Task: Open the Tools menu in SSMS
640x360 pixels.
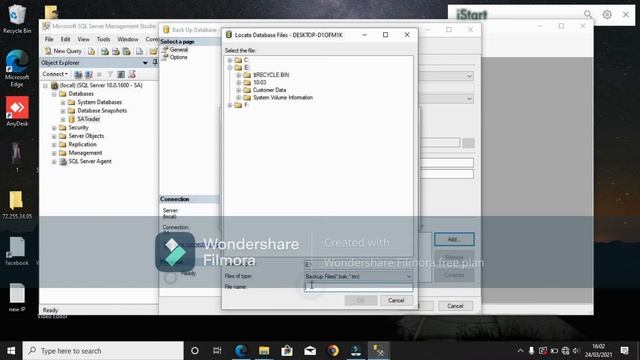Action: click(103, 39)
